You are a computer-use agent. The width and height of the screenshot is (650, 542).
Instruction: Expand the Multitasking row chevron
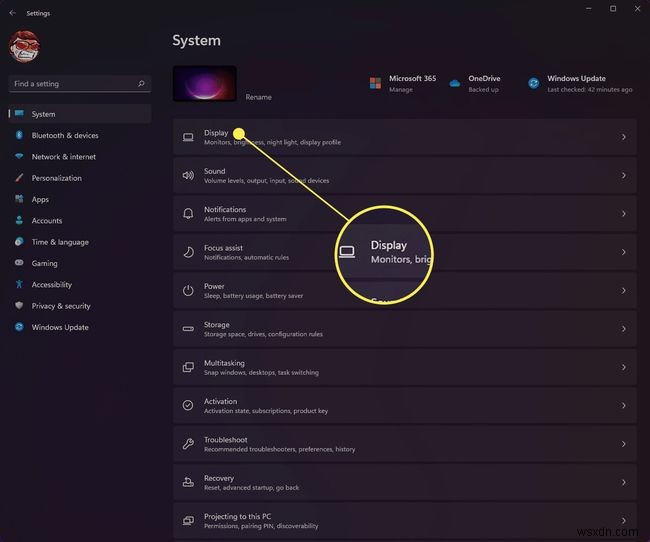click(x=623, y=367)
